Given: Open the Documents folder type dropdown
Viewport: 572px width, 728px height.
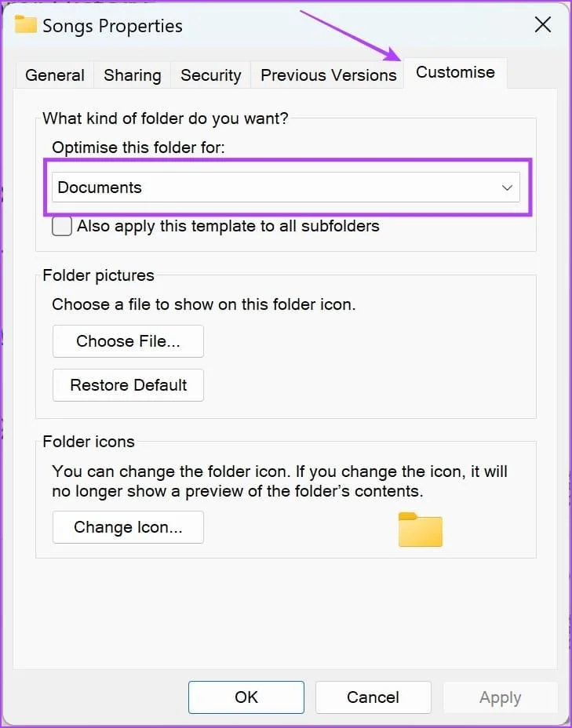Looking at the screenshot, I should [286, 187].
